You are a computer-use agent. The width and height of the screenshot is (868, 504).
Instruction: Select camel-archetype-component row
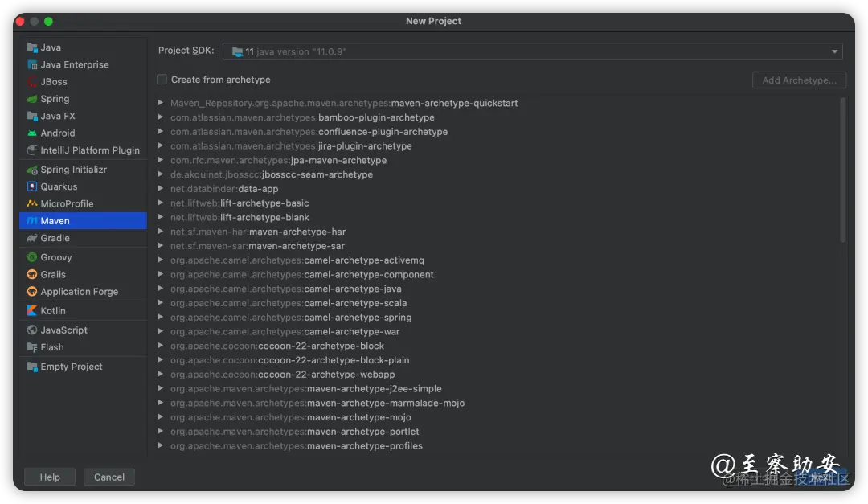[301, 275]
